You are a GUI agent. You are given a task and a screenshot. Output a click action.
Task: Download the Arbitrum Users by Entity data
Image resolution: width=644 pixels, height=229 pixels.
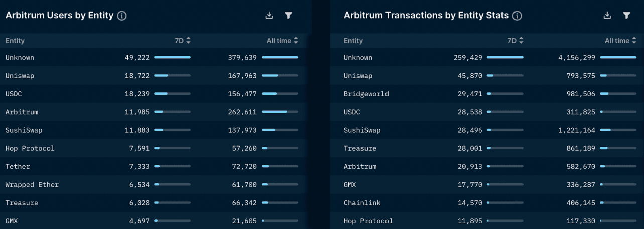(269, 16)
